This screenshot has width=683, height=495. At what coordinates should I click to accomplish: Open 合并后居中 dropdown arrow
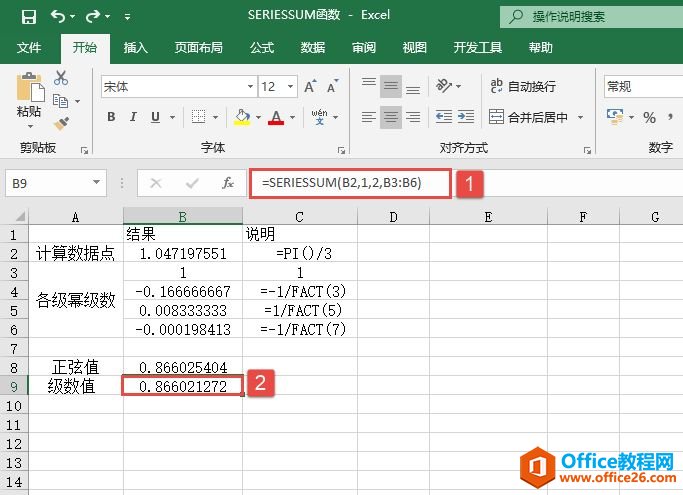click(x=580, y=117)
